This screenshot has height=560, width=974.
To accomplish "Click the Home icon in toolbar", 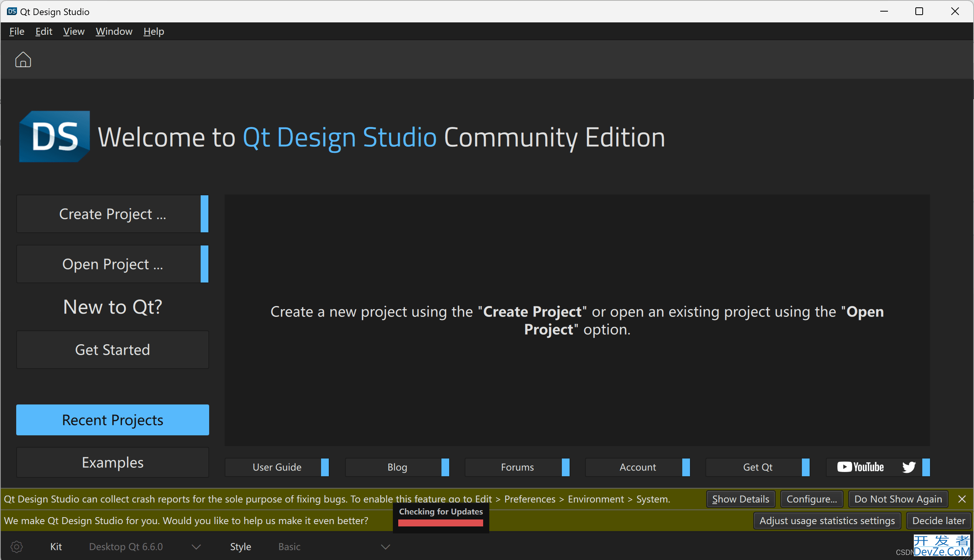I will (x=23, y=60).
